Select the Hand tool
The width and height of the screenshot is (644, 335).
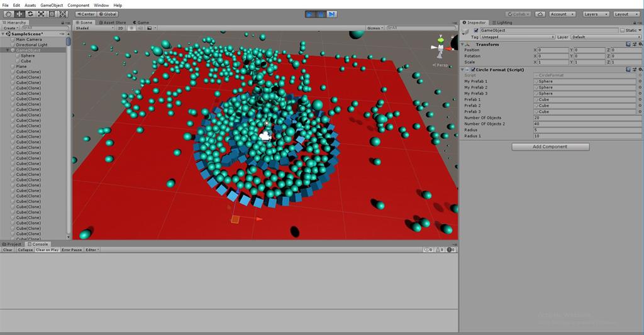(x=8, y=14)
